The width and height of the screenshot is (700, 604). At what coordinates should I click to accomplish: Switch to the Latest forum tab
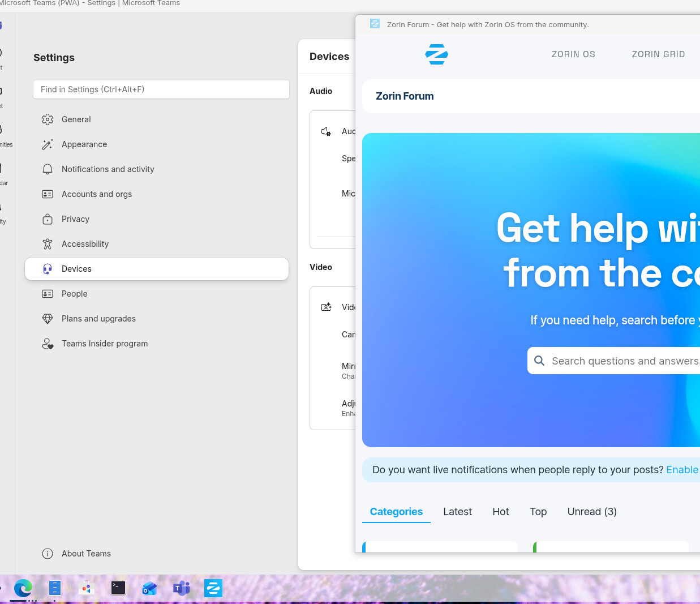coord(457,512)
